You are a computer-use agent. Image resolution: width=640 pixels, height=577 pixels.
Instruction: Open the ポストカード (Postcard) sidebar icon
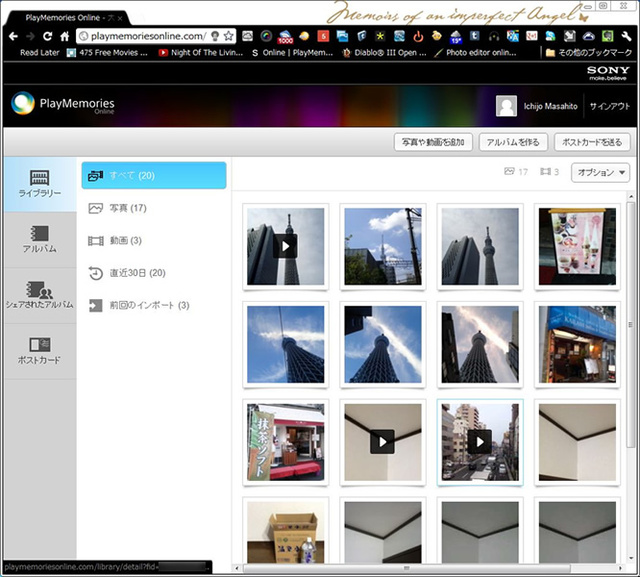[x=39, y=350]
